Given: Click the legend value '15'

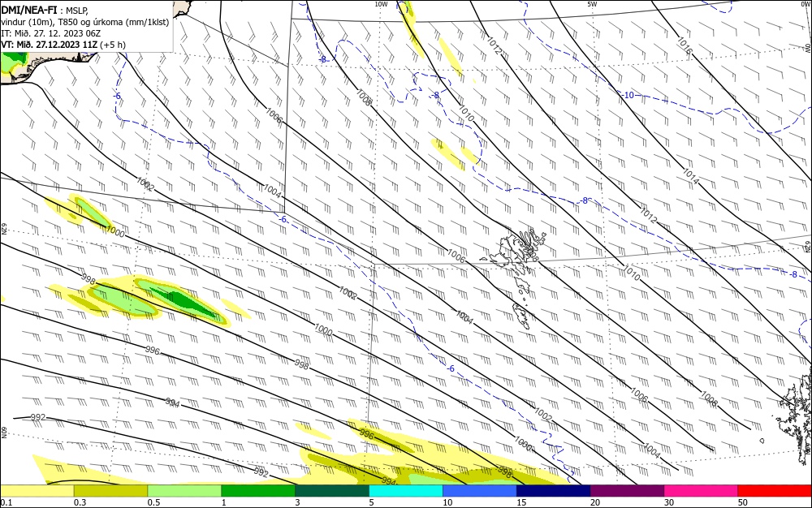Looking at the screenshot, I should click(x=521, y=502).
